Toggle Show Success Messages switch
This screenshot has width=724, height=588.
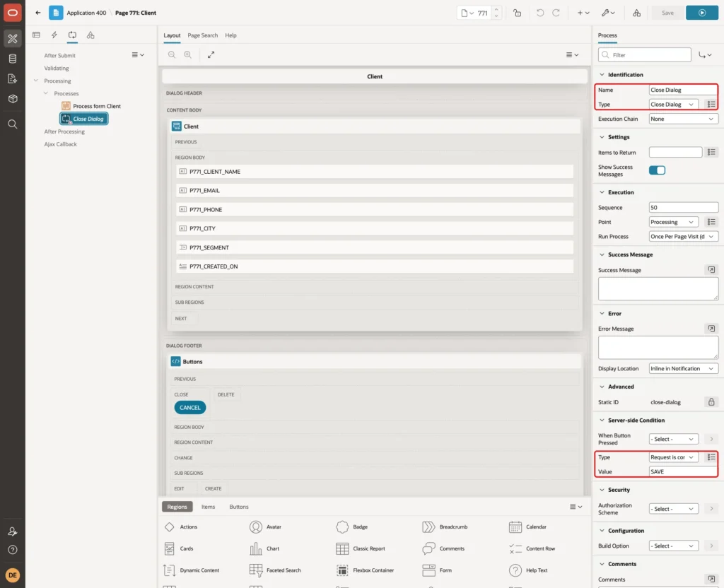pyautogui.click(x=657, y=170)
